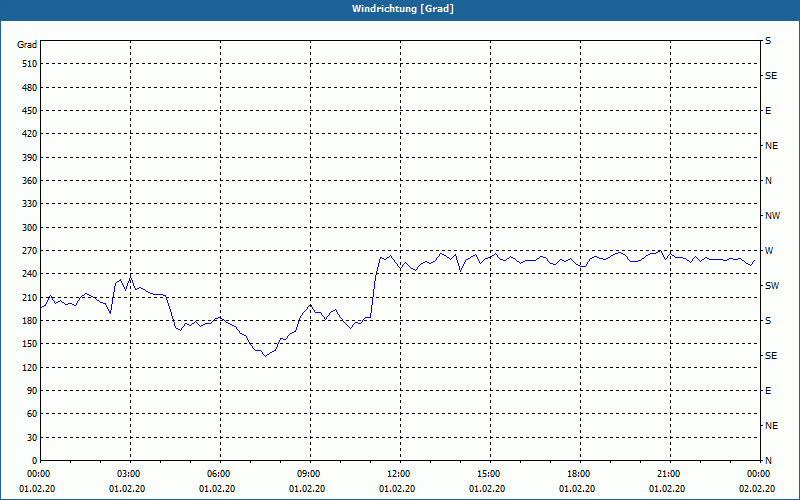Click the 330 degree axis label
Viewport: 800px width, 500px height.
pyautogui.click(x=29, y=204)
